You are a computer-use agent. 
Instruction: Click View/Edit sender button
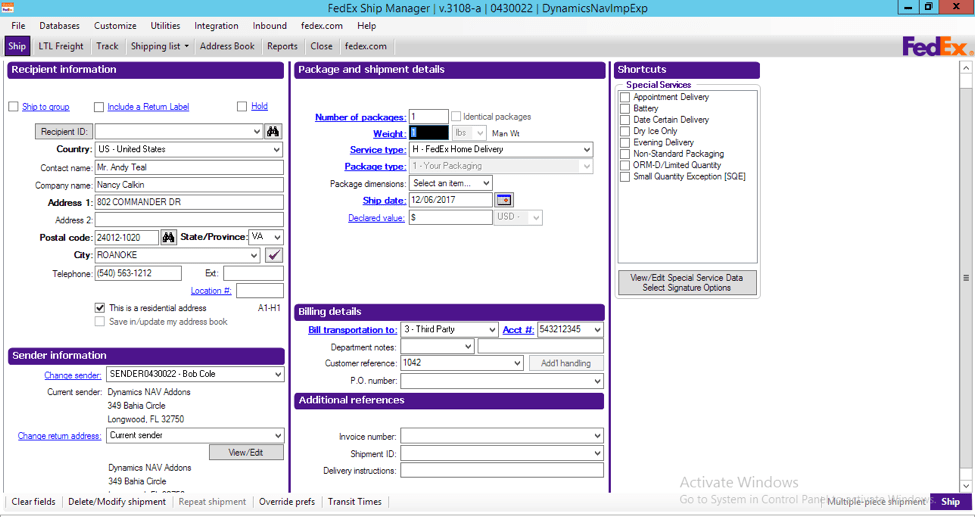click(246, 452)
